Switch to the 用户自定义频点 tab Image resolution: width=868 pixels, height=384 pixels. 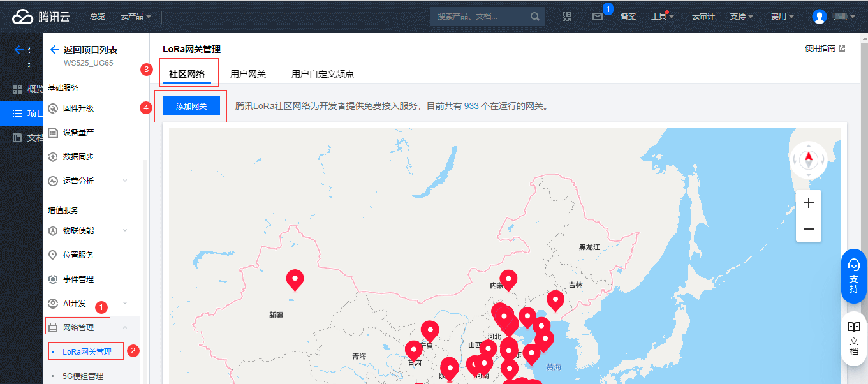(323, 74)
